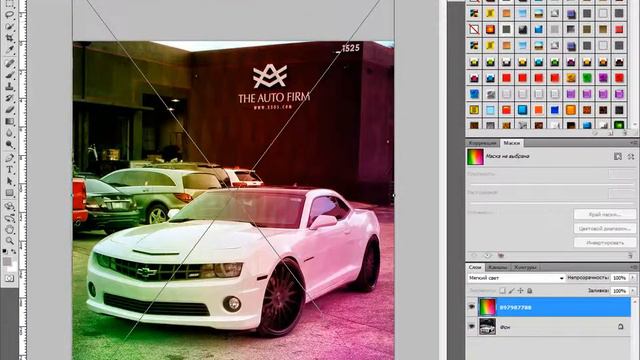Click the Цветовой диапазон button
Screen dimensions: 640x360
click(x=605, y=229)
